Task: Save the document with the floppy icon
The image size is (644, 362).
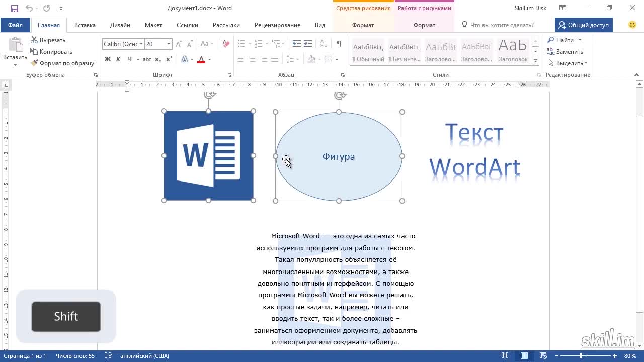Action: pos(14,8)
